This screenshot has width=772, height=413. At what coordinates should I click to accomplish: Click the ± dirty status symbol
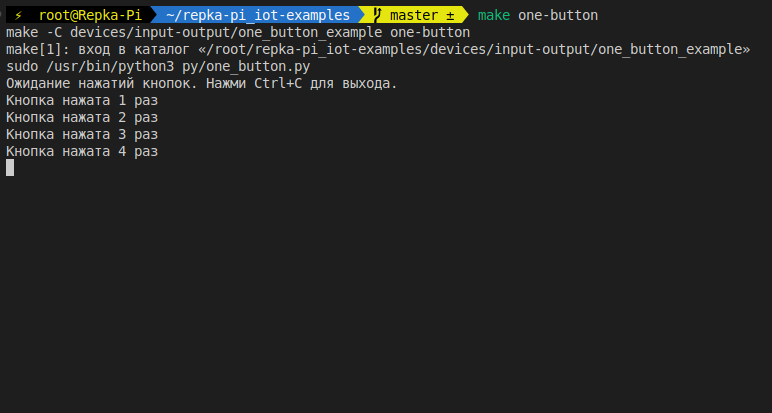pos(450,15)
